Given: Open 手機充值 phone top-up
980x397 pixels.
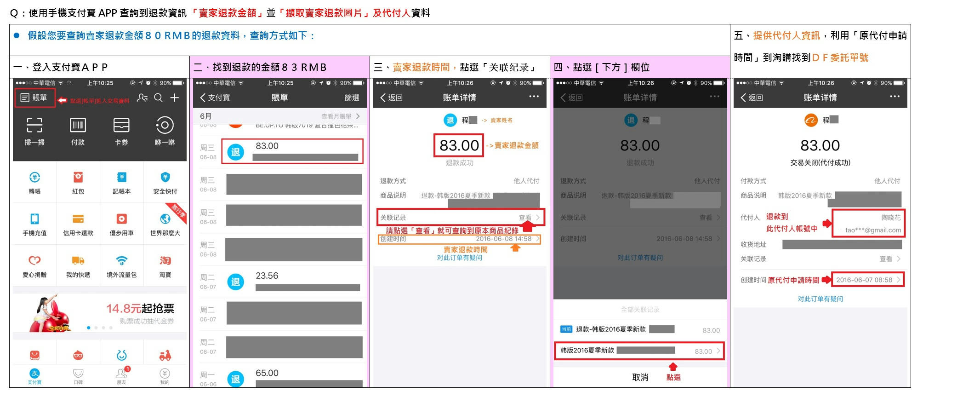Looking at the screenshot, I should tap(34, 224).
